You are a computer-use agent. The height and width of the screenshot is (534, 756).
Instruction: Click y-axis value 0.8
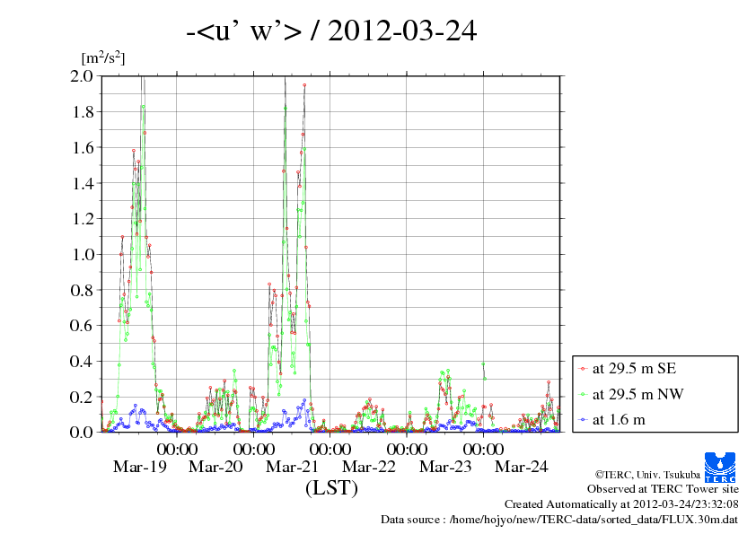point(82,290)
